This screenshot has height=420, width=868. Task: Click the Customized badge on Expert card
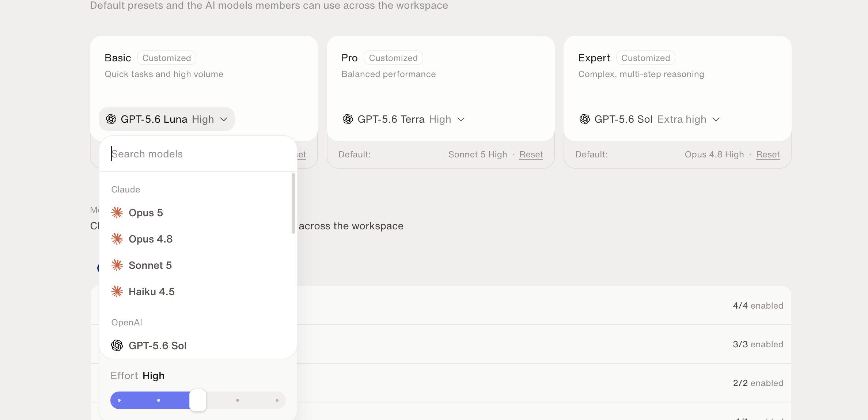tap(646, 58)
